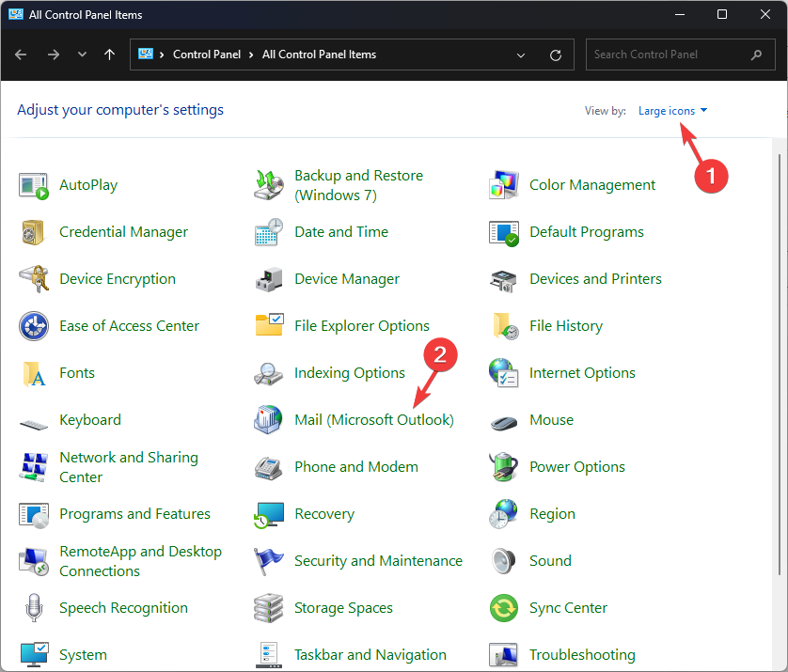Click the Device Manager icon
Viewport: 788px width, 672px height.
click(269, 279)
